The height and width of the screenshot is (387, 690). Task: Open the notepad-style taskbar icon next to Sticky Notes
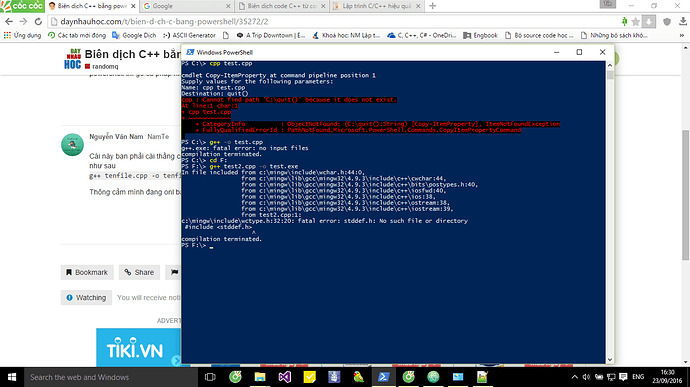(x=334, y=377)
